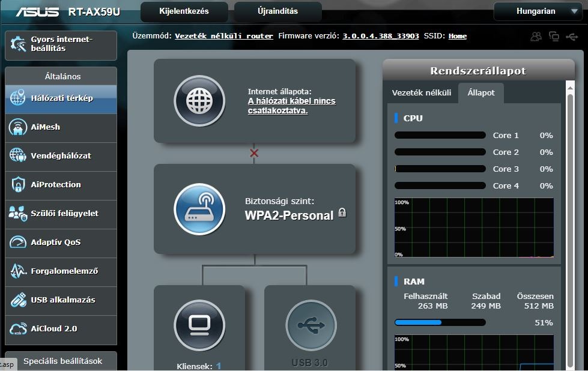The height and width of the screenshot is (371, 588).
Task: Click the status panel vertical scrollbar
Action: tap(571, 231)
